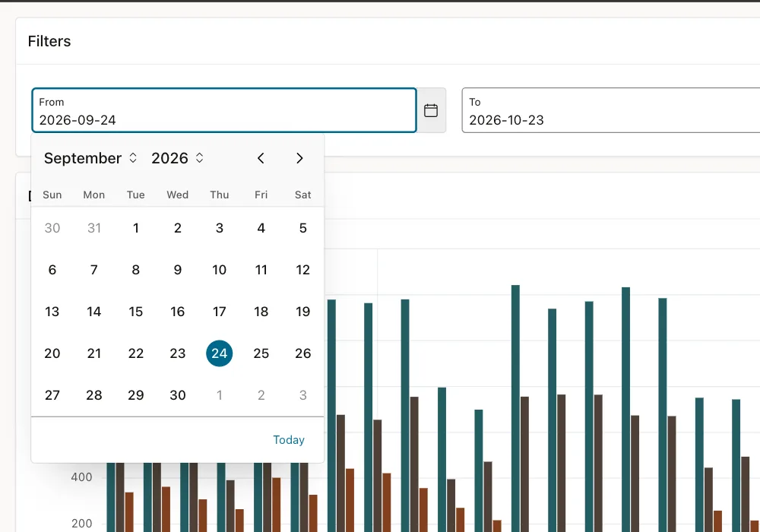760x532 pixels.
Task: Select September 17 in the calendar
Action: [x=219, y=312]
